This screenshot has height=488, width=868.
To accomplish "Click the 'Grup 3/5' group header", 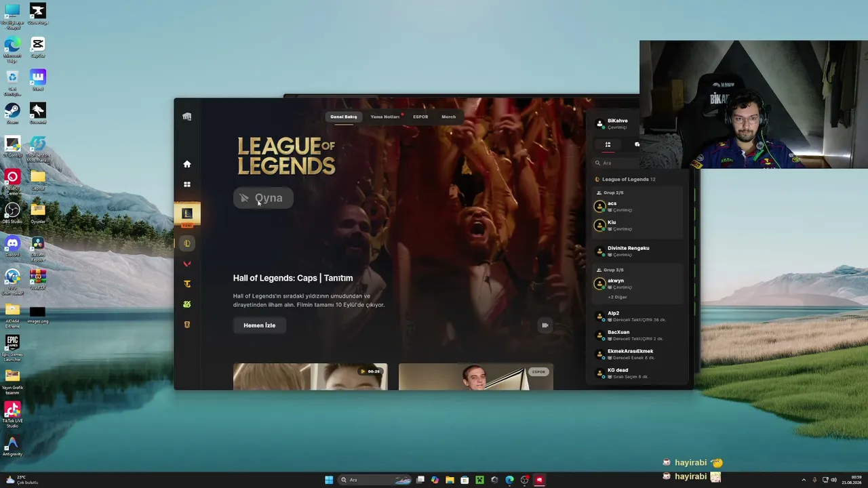I will tap(610, 270).
